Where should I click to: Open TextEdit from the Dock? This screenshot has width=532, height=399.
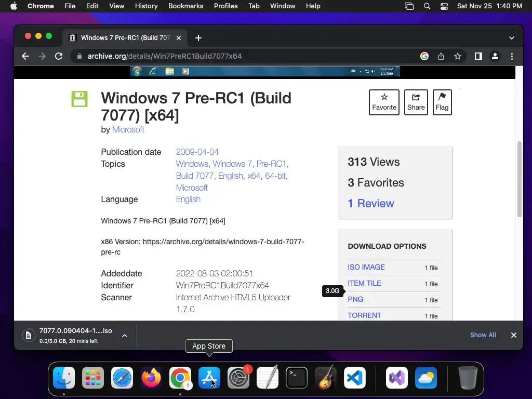268,378
